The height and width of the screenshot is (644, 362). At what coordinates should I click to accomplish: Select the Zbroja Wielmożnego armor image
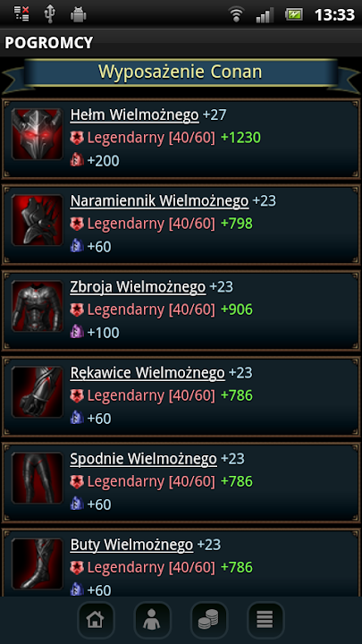(38, 306)
